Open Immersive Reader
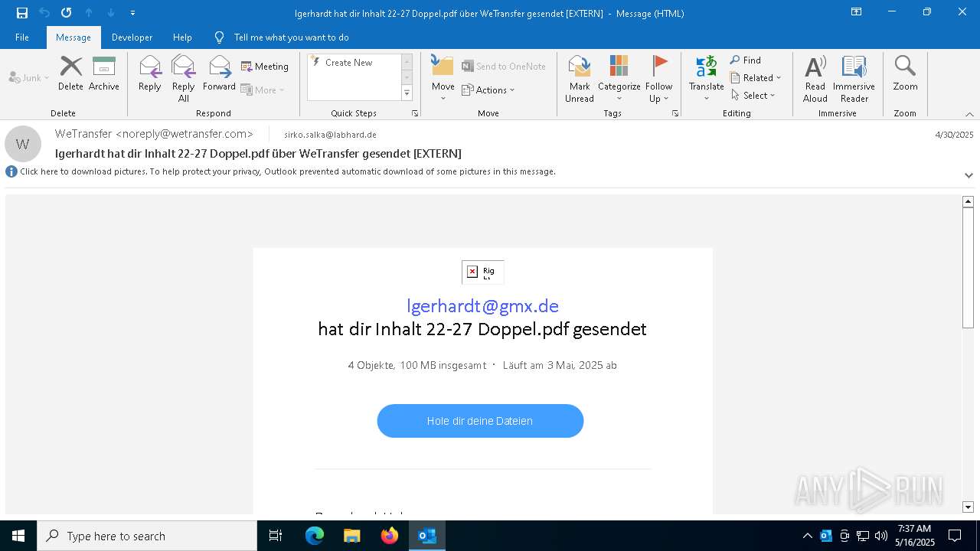 [854, 78]
